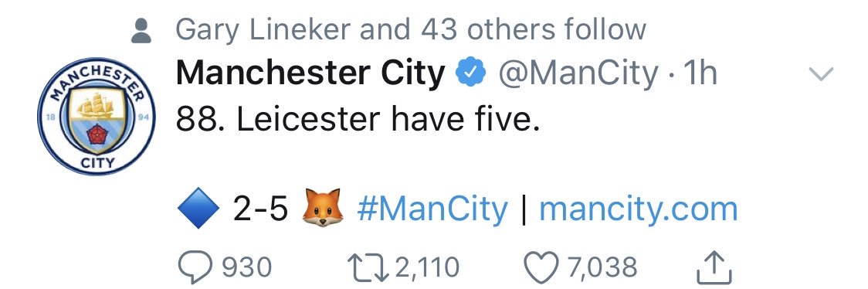Click the fox emoji
Screen dimensions: 868x289
coord(322,208)
